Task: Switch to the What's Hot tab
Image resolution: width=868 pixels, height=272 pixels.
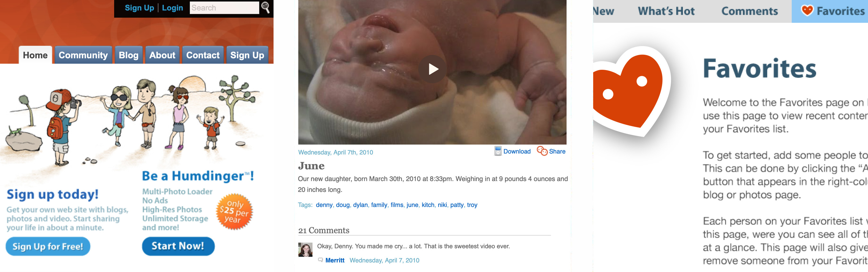Action: tap(666, 11)
